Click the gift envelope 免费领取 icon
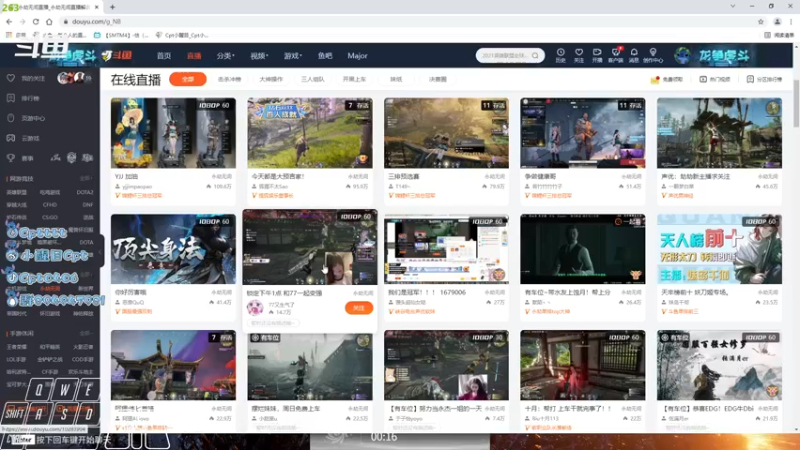 coord(666,80)
